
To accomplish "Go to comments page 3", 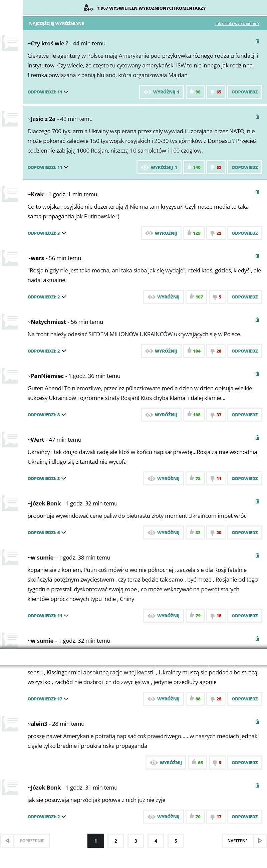I will (x=136, y=841).
